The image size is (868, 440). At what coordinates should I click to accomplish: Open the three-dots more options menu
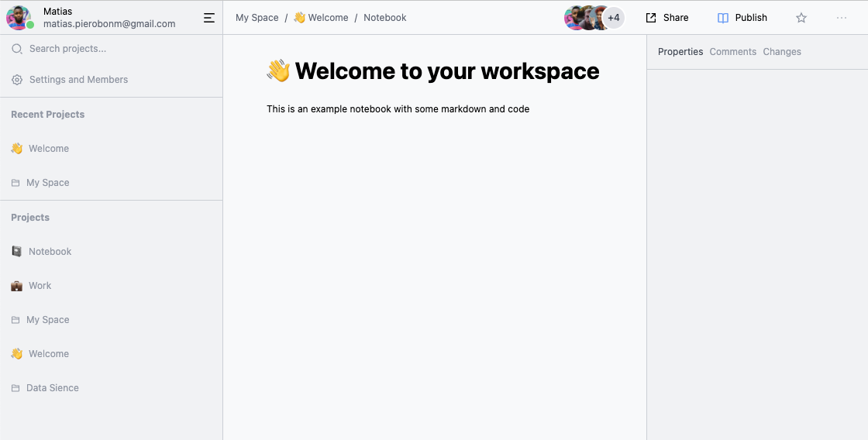(x=842, y=18)
